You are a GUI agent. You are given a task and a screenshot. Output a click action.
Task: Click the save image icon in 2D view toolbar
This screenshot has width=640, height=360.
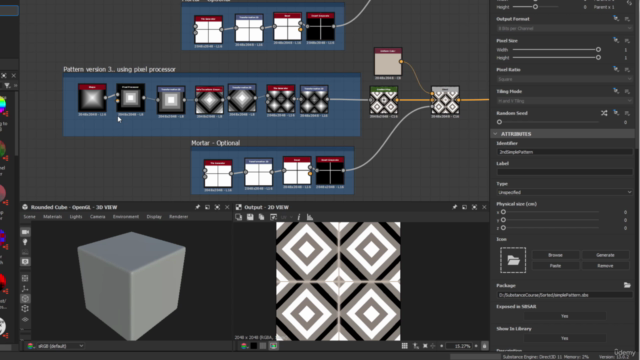coord(250,217)
